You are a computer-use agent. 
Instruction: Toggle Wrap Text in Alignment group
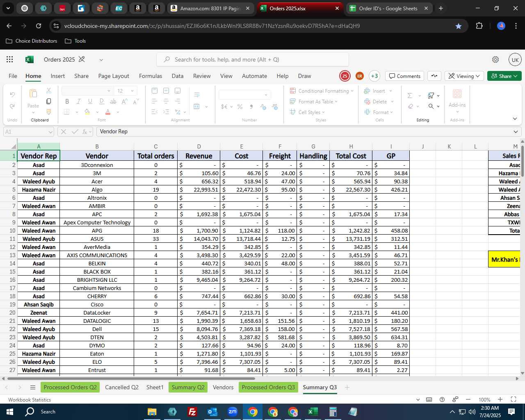pos(197,95)
